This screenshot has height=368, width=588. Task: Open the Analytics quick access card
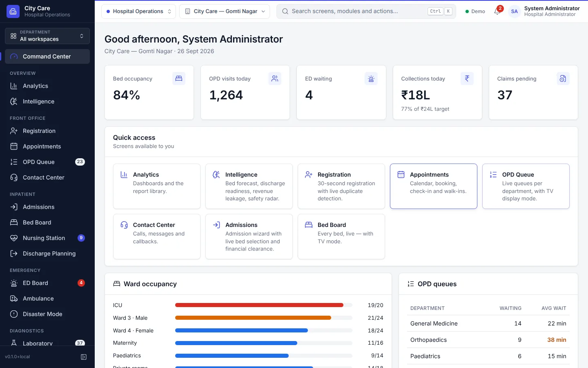pyautogui.click(x=157, y=186)
